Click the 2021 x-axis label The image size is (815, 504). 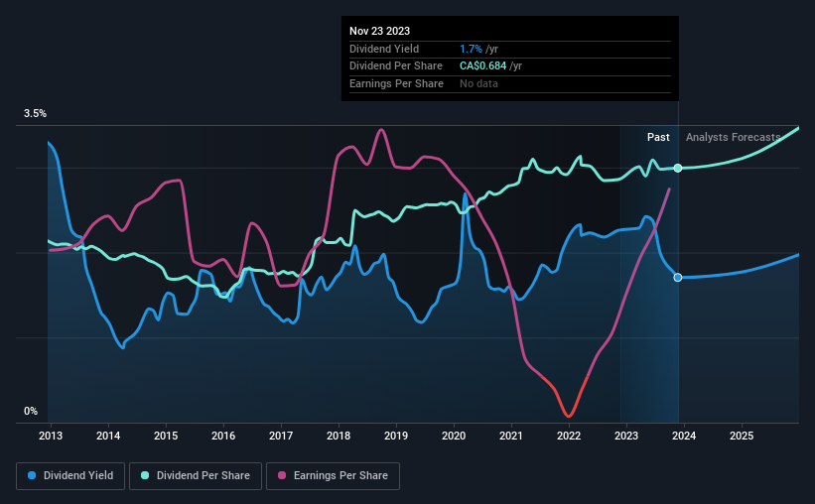point(511,436)
